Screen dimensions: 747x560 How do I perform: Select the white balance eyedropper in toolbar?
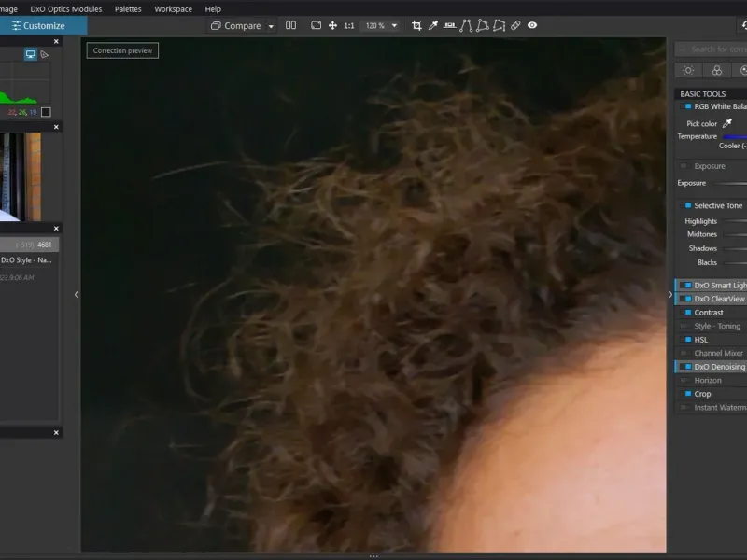[x=433, y=26]
